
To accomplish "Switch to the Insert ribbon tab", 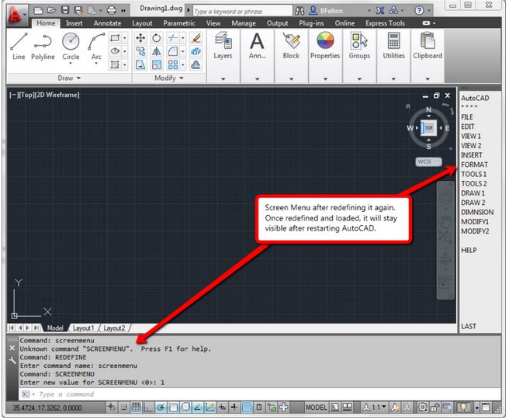I will (x=74, y=23).
